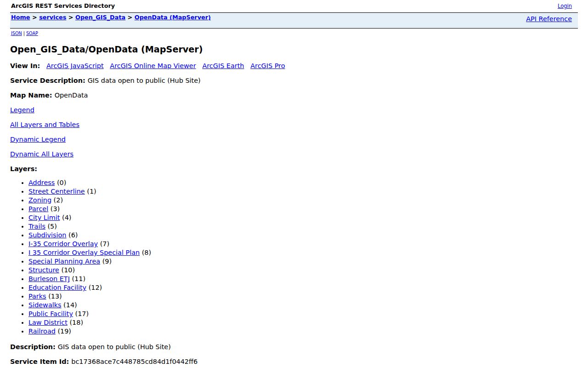Open I 35 Corridor Overlay Special Plan
Screen dimensions: 588x368
(x=84, y=253)
